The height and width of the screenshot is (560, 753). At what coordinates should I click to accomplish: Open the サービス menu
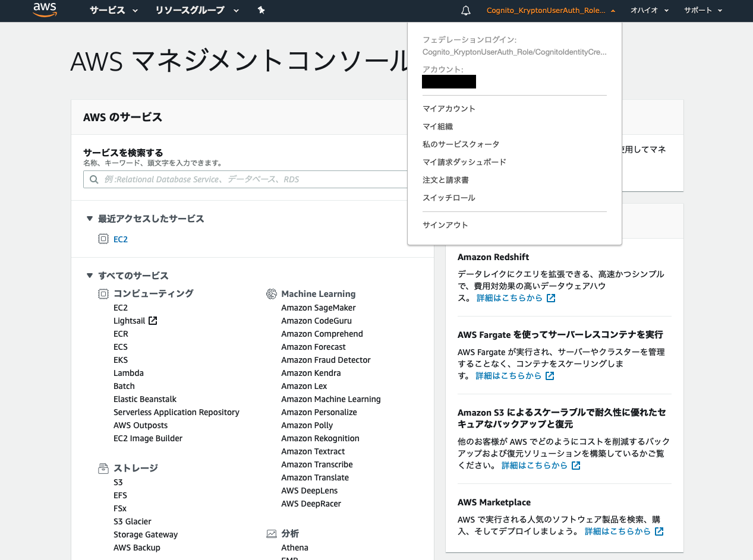click(113, 10)
